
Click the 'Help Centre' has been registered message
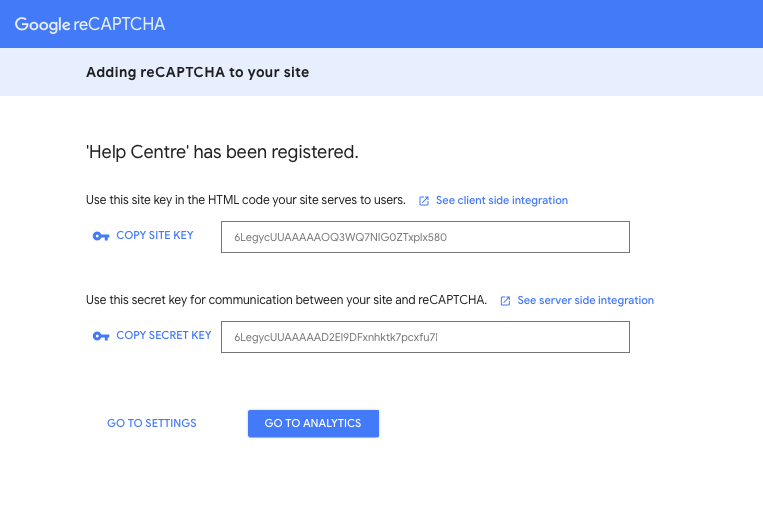click(x=222, y=153)
